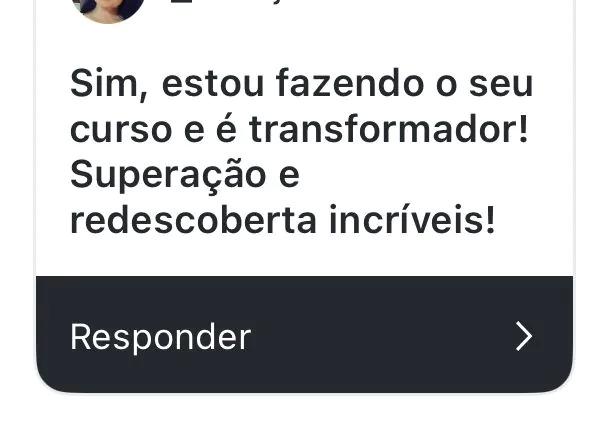This screenshot has height=430, width=606.
Task: Click the word "seu" ending first line
Action: [501, 86]
